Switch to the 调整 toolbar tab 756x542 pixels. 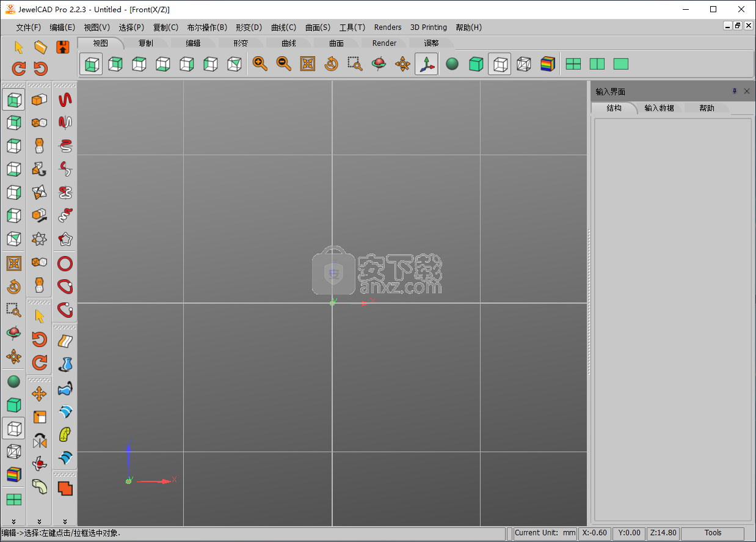(x=432, y=43)
